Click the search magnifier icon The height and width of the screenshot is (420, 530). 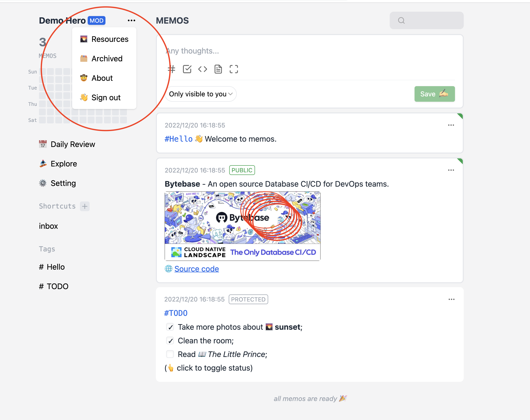[x=401, y=20]
